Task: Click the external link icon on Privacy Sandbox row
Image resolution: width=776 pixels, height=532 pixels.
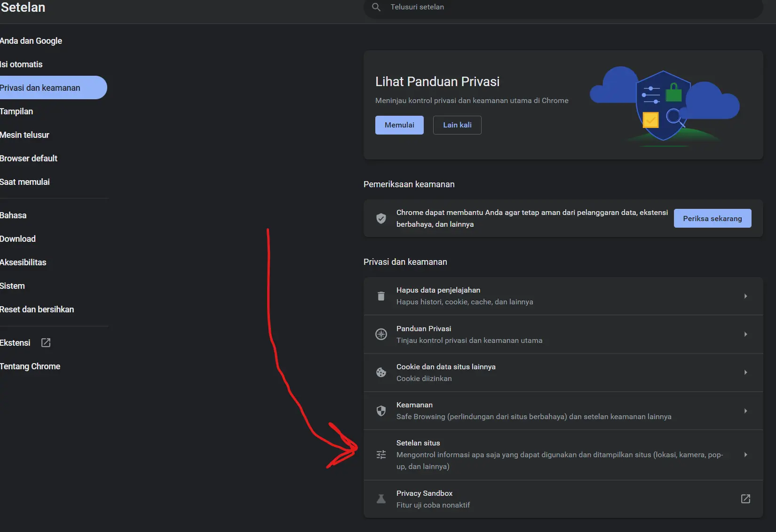Action: click(745, 499)
